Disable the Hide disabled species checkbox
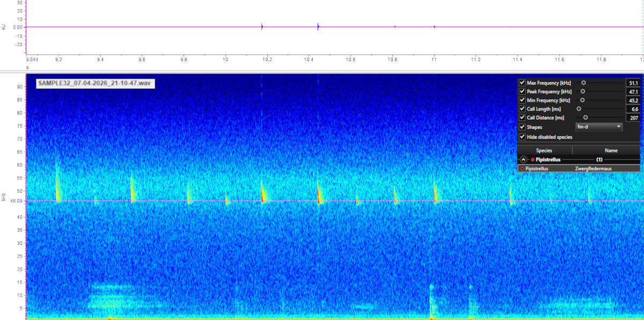 tap(522, 137)
